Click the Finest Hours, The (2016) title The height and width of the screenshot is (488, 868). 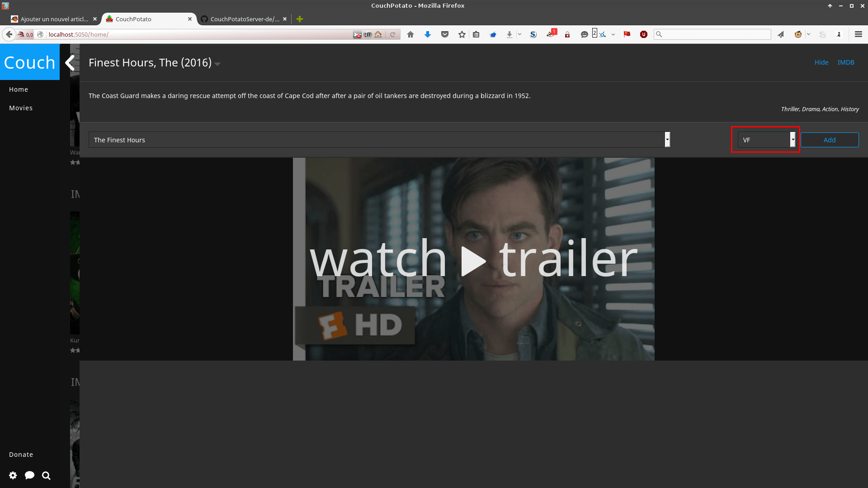150,62
